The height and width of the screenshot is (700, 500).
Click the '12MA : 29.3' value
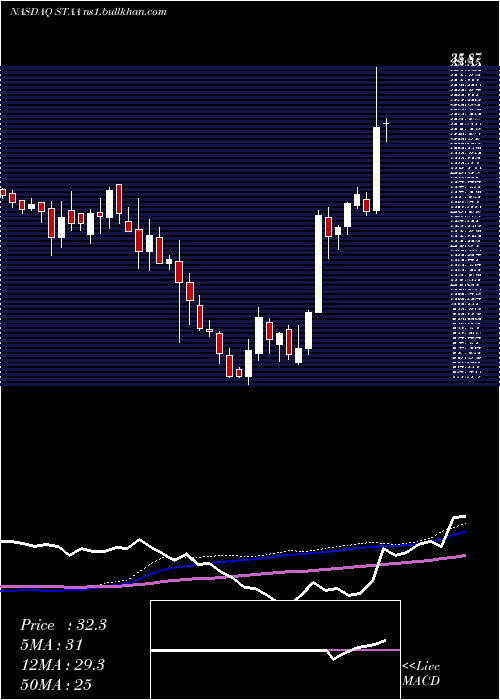click(62, 664)
